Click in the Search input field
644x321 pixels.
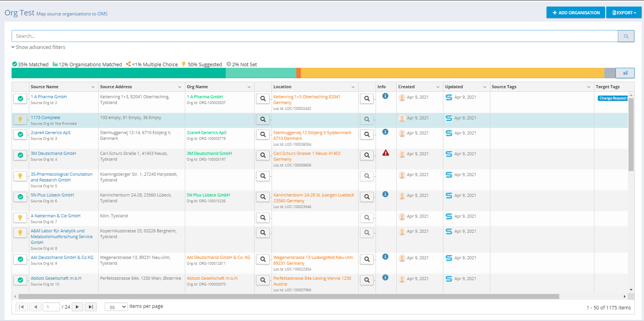click(x=314, y=36)
